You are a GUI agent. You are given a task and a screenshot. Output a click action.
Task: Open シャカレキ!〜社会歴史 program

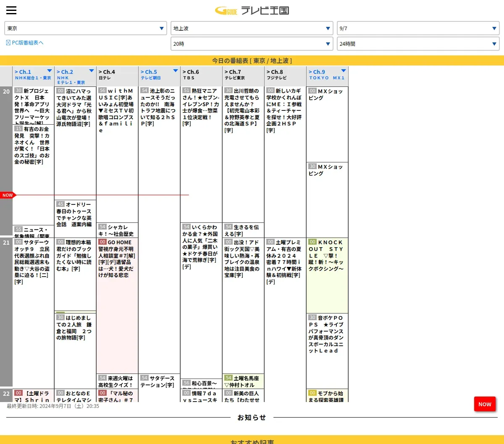117,230
